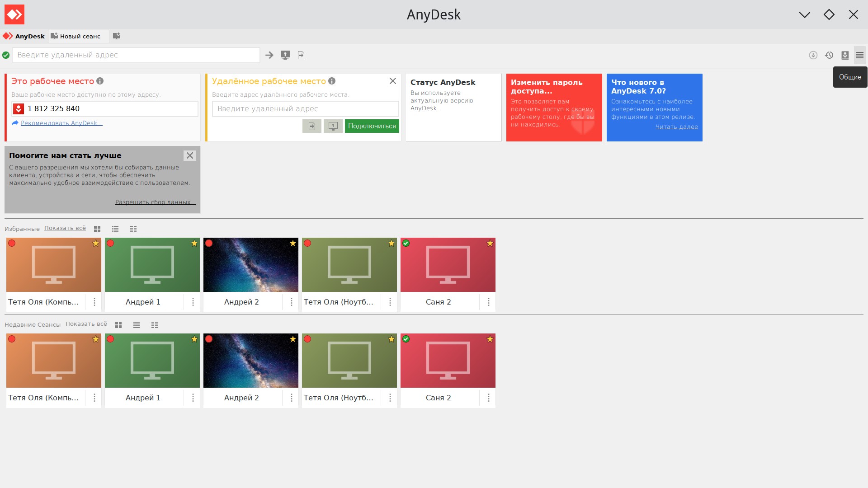Screen dimensions: 868x488
Task: Expand the options for the Тетя Оля (Ноутб...) favorite
Action: (x=390, y=302)
